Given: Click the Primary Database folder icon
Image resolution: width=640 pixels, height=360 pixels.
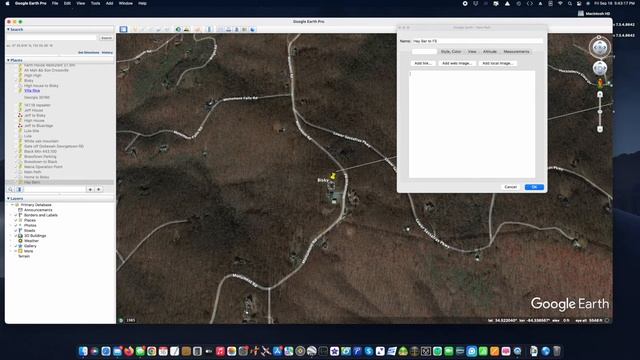Looking at the screenshot, I should tap(17, 205).
